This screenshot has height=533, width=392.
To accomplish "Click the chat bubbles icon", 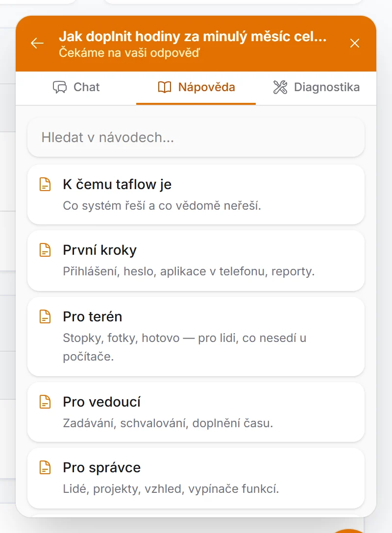I will (x=60, y=87).
